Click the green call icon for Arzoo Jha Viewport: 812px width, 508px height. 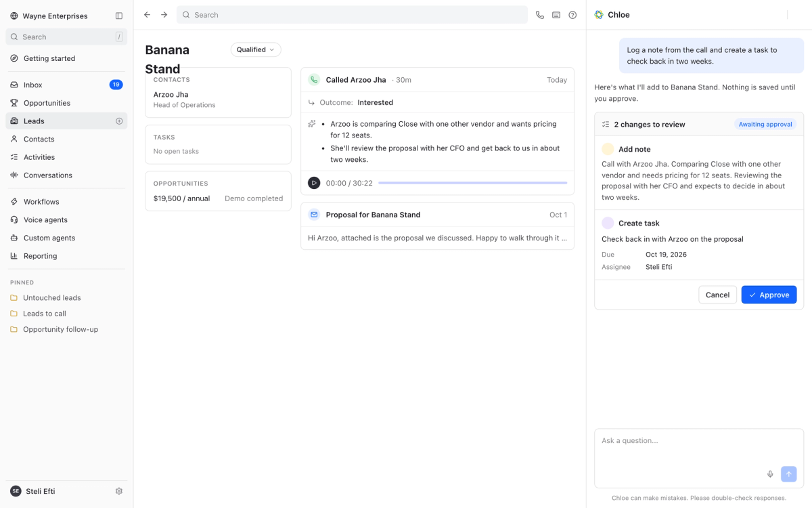click(314, 80)
